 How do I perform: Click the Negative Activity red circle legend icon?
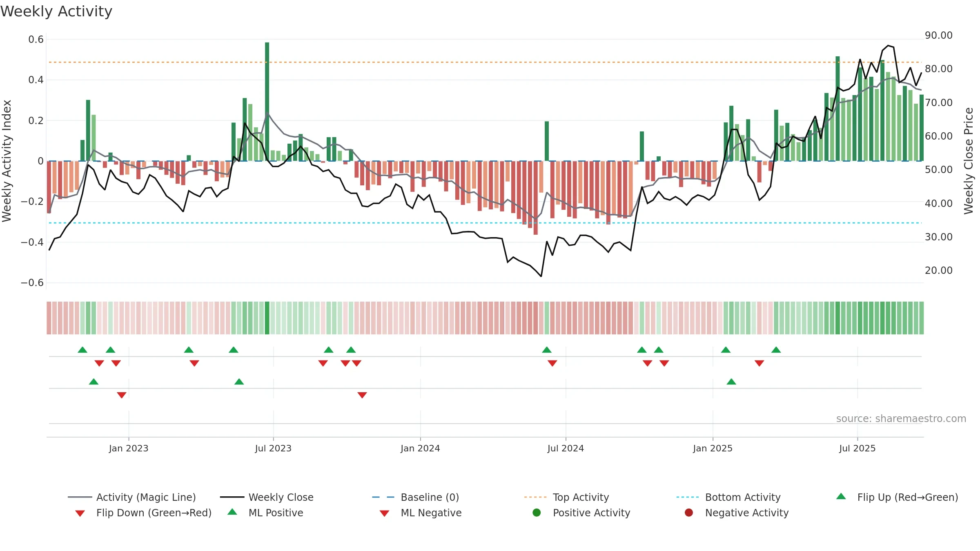click(689, 513)
